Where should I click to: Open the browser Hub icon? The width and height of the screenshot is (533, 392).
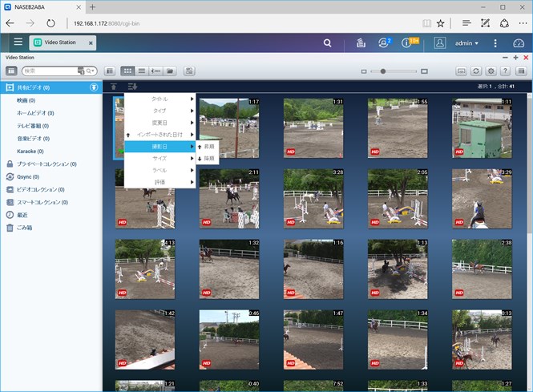coord(466,23)
